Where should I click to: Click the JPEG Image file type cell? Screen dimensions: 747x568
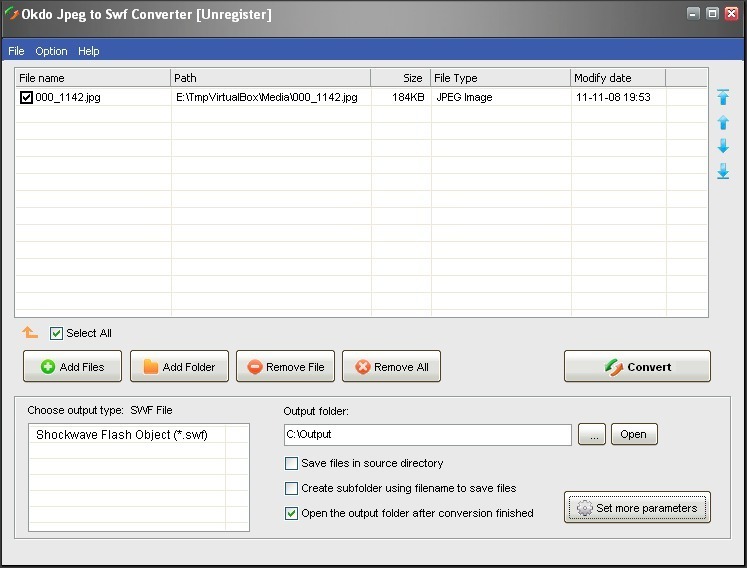pos(464,97)
